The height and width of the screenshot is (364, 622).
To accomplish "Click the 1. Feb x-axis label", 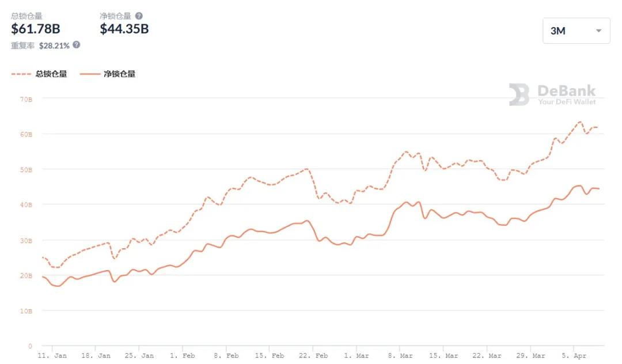I will tap(183, 355).
